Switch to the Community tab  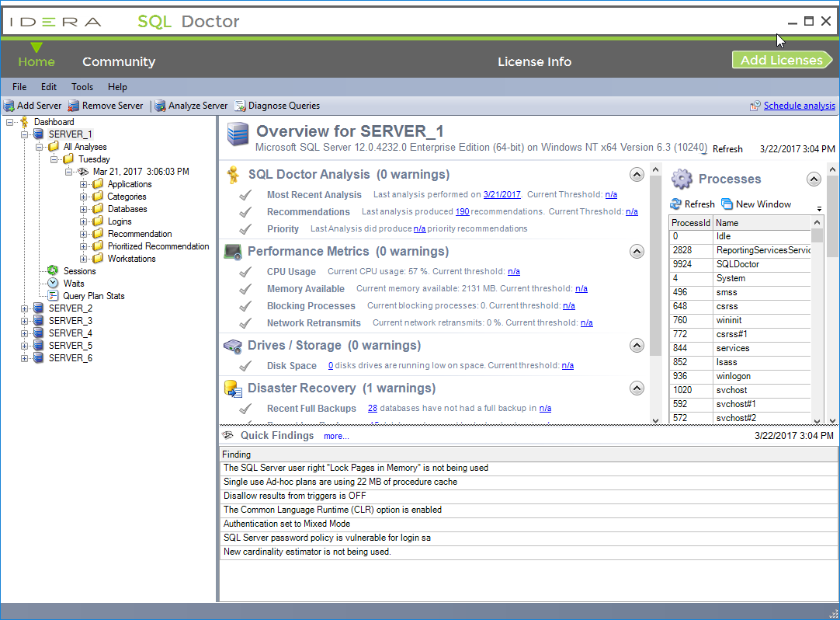(x=119, y=61)
